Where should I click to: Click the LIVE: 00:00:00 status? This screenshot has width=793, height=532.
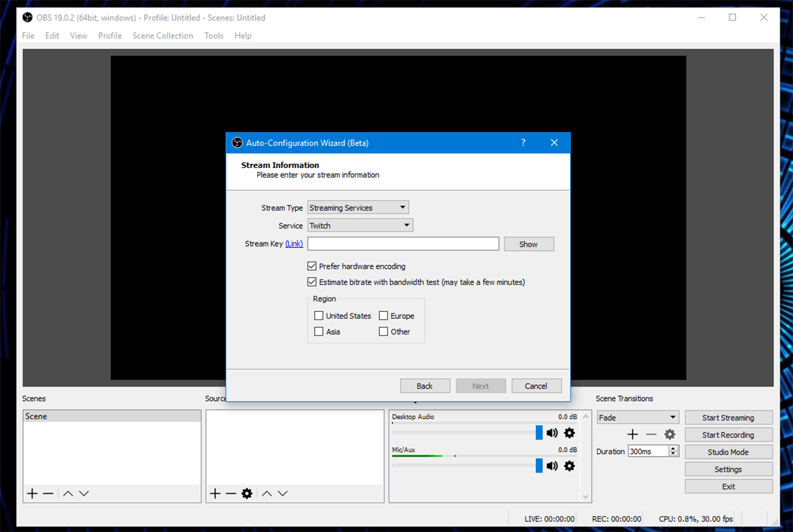[x=549, y=519]
